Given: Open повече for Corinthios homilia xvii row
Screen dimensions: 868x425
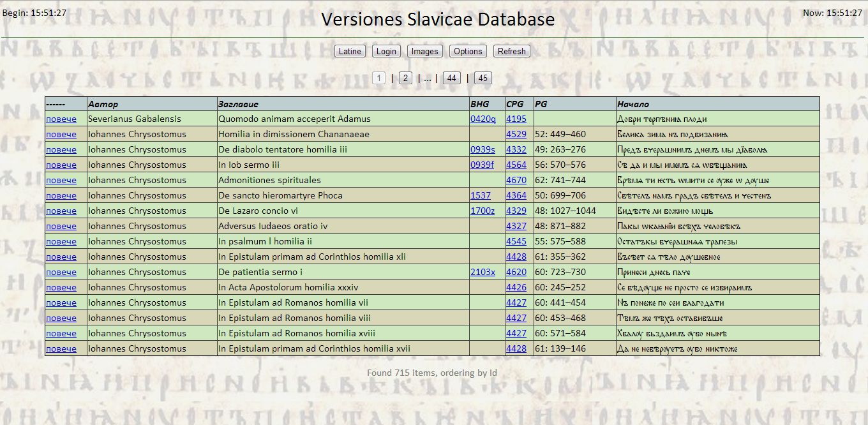Looking at the screenshot, I should 61,348.
